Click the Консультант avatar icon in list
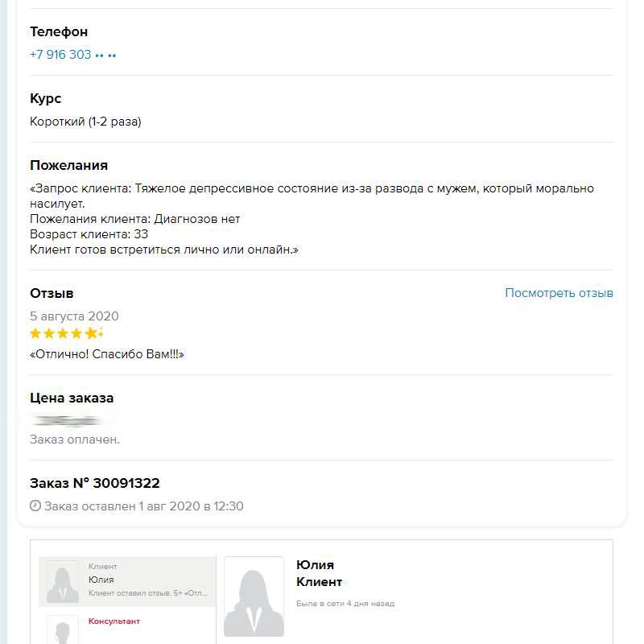The image size is (644, 644). point(62,630)
